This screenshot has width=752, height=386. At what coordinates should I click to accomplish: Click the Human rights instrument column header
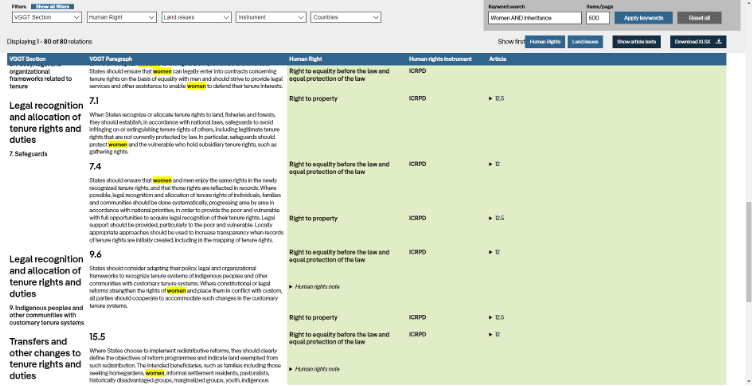point(440,59)
